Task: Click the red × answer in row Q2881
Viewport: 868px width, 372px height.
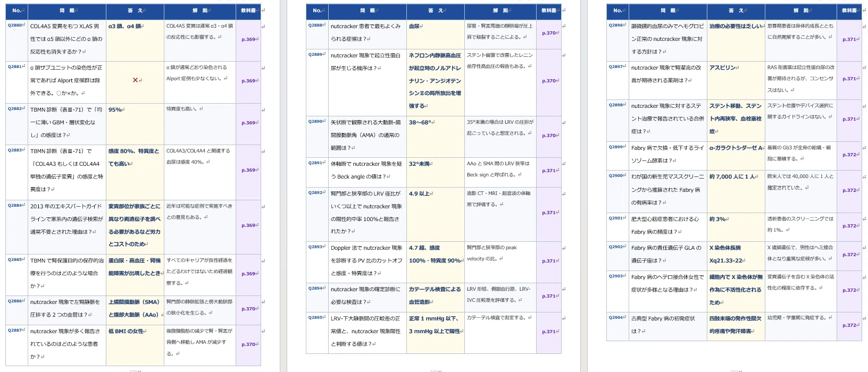Action: tap(135, 80)
